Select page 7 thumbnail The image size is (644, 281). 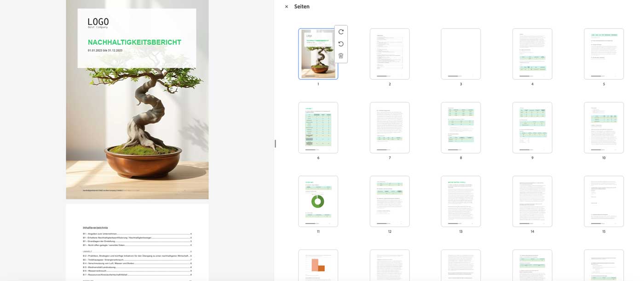click(x=390, y=128)
